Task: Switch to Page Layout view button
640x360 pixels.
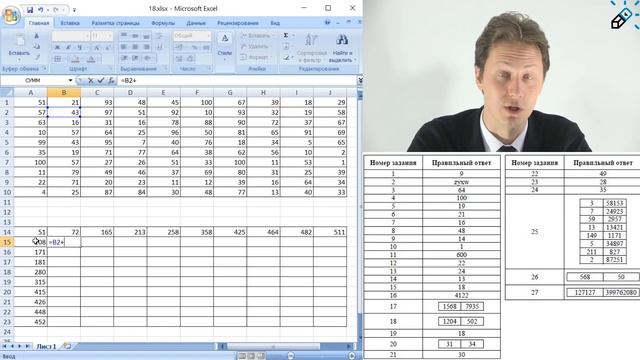Action: pos(251,356)
